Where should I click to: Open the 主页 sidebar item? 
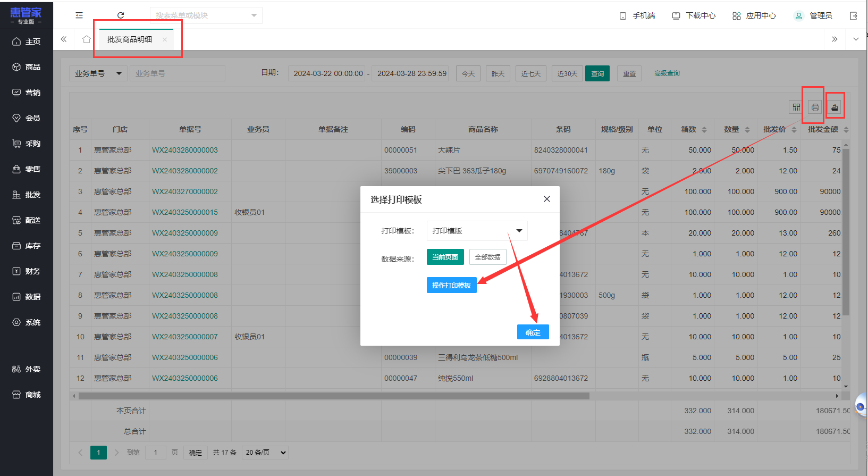click(x=27, y=41)
